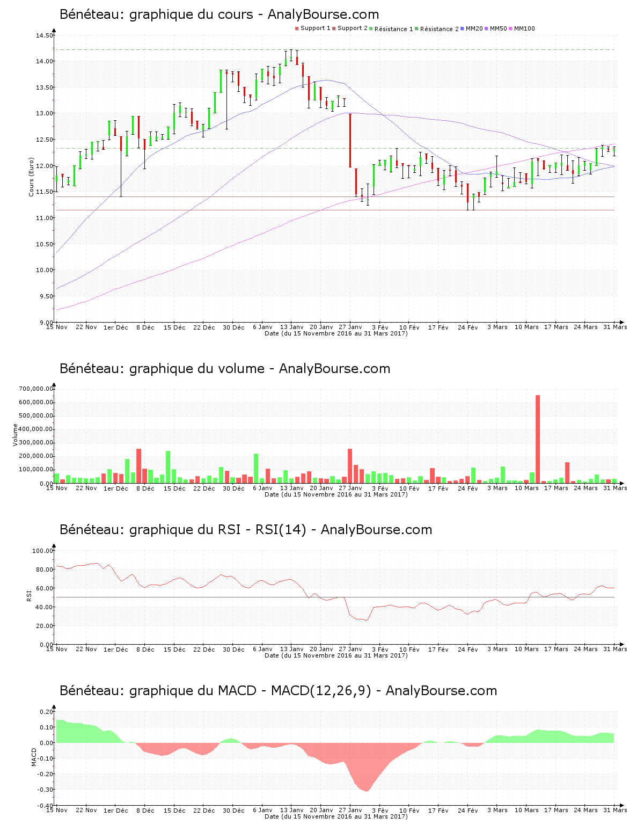Click the Résistance 2 legend marker
The height and width of the screenshot is (832, 644).
pos(416,28)
